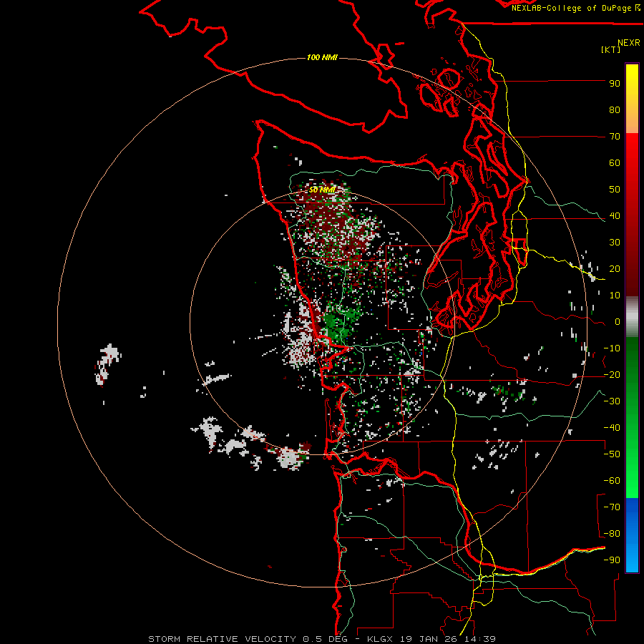644x644 pixels.
Task: Click the -10 value on velocity scale
Action: click(612, 348)
